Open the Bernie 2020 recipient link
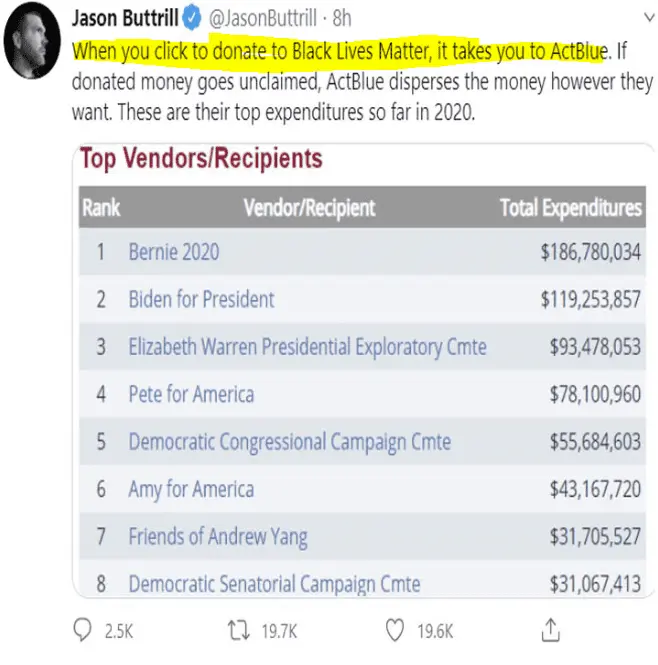 click(x=173, y=252)
